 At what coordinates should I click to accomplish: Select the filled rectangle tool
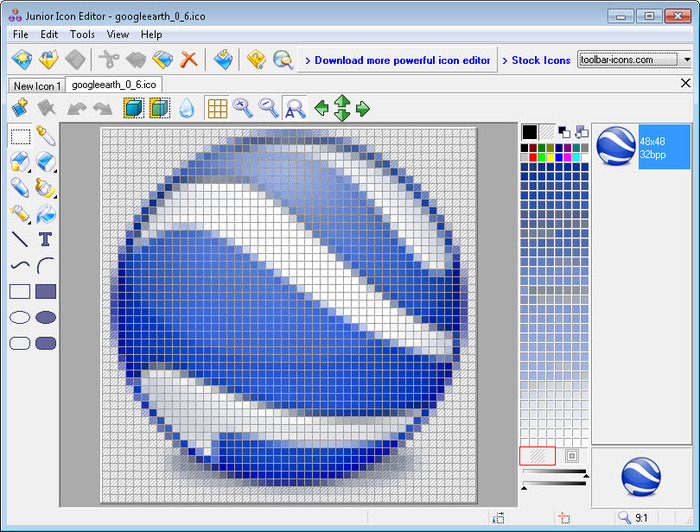[x=46, y=291]
